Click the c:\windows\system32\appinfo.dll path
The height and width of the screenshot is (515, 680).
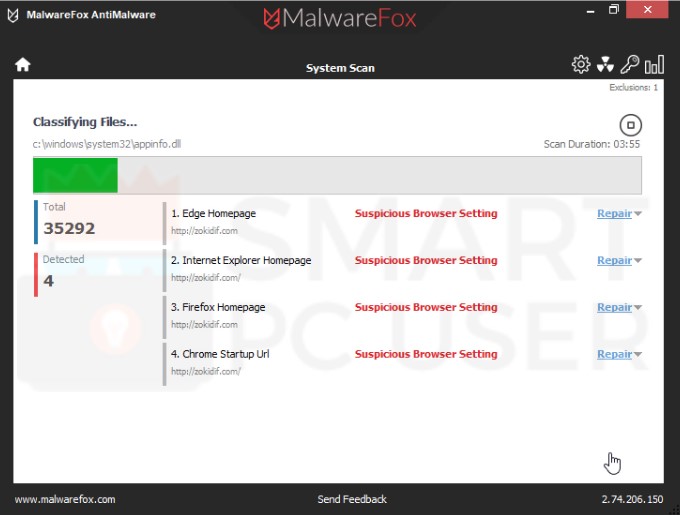107,144
